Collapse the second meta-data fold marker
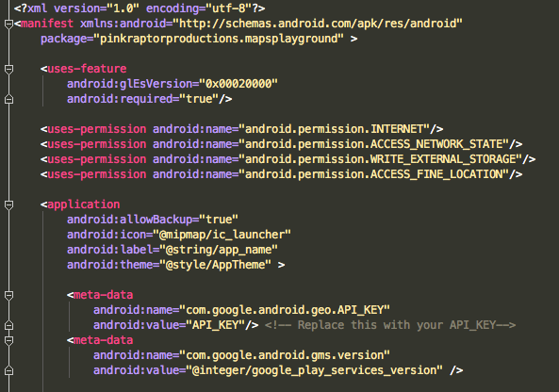Viewport: 559px width, 392px height. (x=8, y=340)
